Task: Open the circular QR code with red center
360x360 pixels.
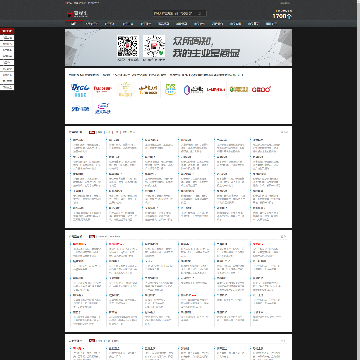Action: [x=154, y=46]
